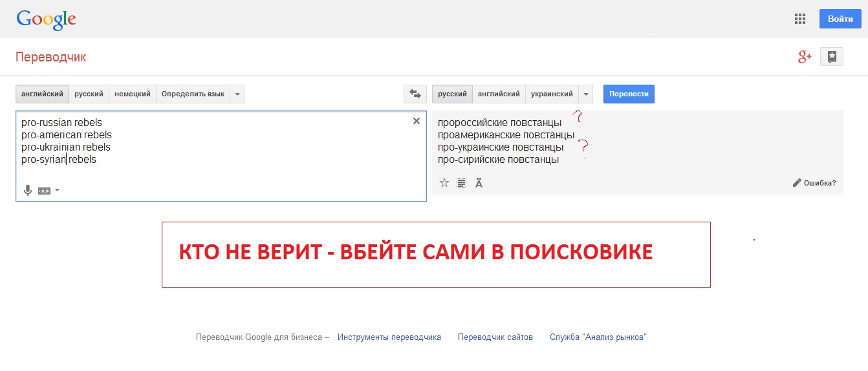Click source line pro-syrian rebels
Screen dimensions: 868x371
[x=58, y=159]
